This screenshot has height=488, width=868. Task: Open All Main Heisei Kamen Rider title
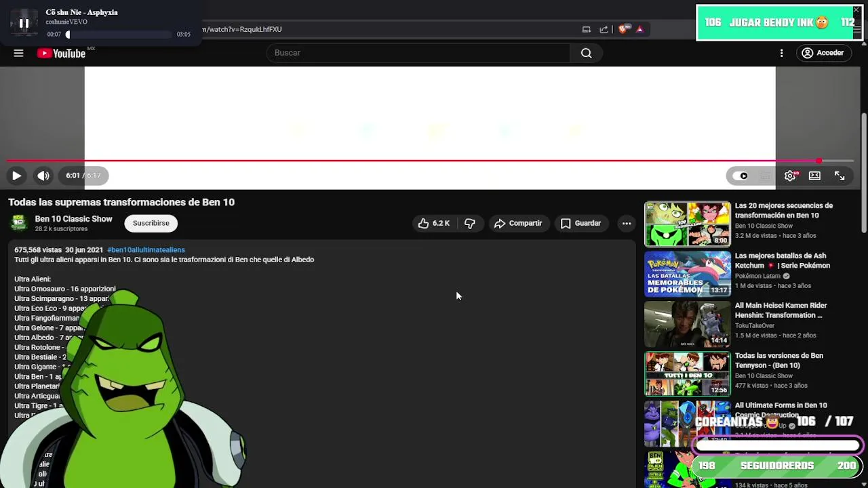click(x=781, y=310)
